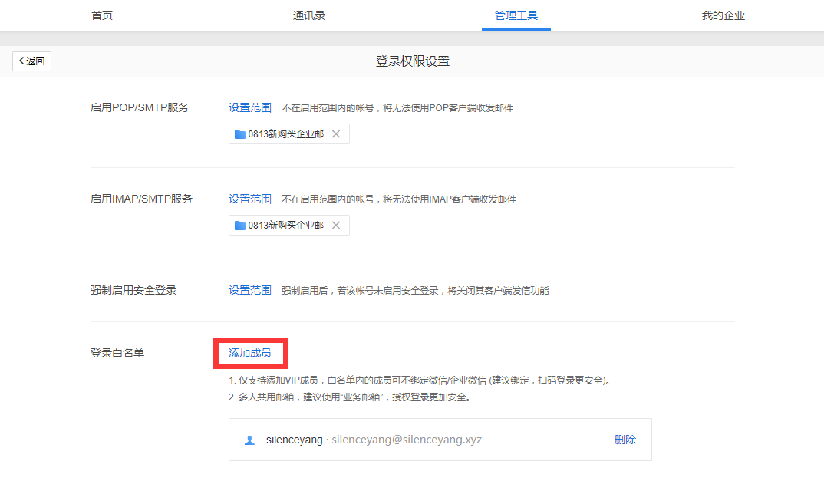Viewport: 824px width, 504px height.
Task: Click the user avatar icon beside silenceyang
Action: 249,440
